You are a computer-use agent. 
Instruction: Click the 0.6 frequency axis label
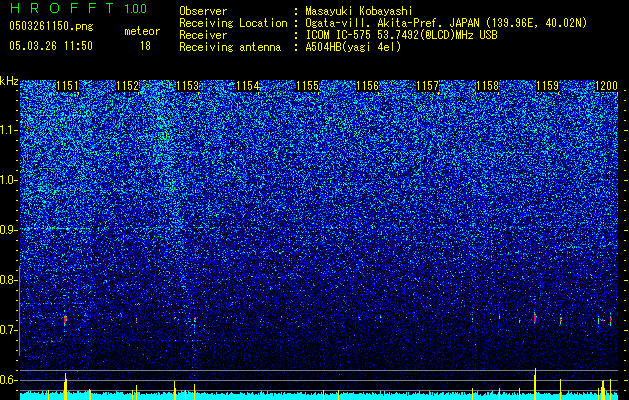pyautogui.click(x=7, y=380)
